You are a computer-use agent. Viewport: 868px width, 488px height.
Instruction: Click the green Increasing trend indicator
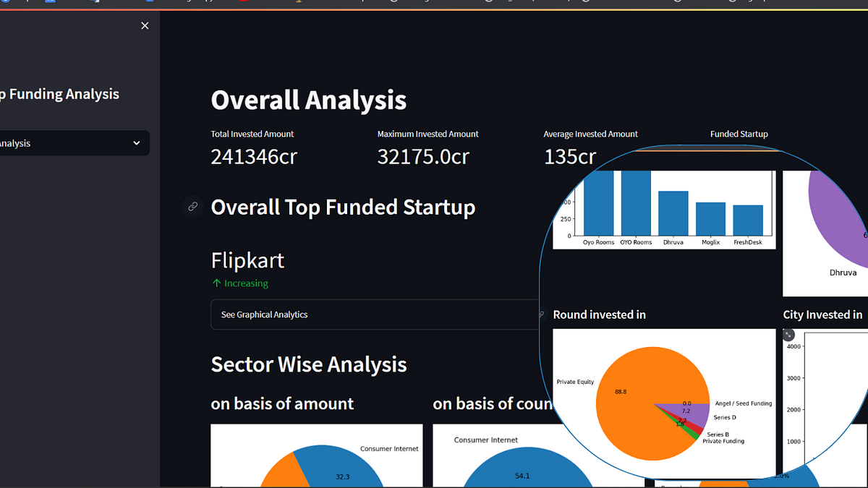pyautogui.click(x=239, y=283)
